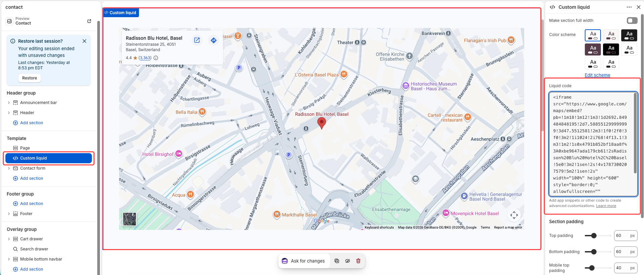Open the map Terms link
Image resolution: width=644 pixels, height=275 pixels.
pos(485,228)
